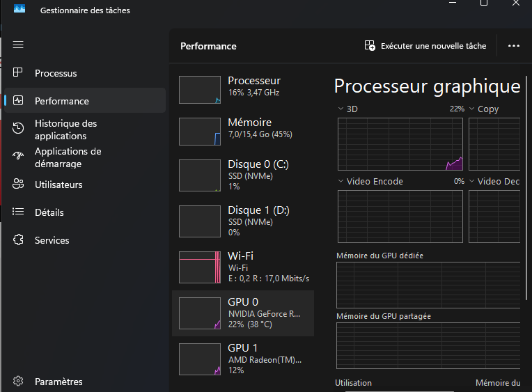532x392 pixels.
Task: Open the Services puzzle icon
Action: tap(19, 240)
